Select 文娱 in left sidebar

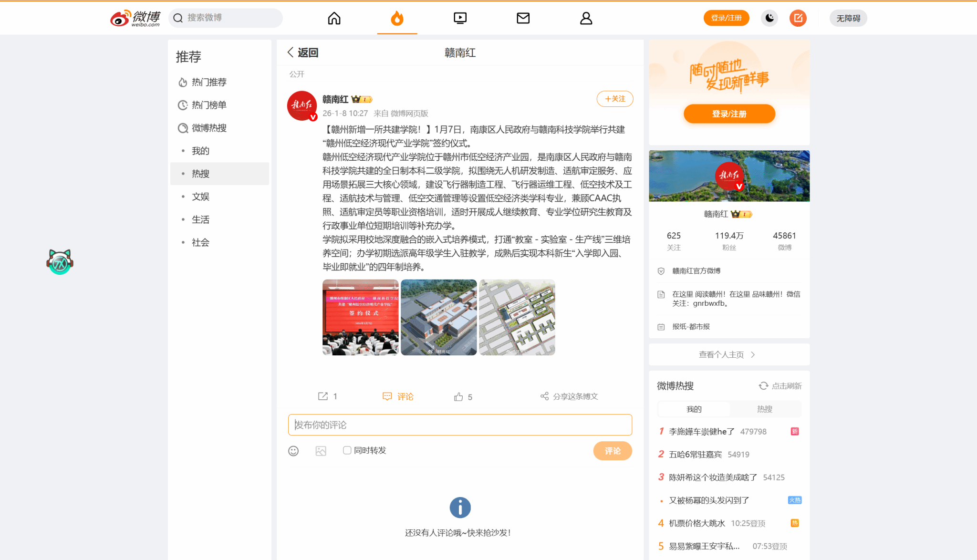(200, 197)
